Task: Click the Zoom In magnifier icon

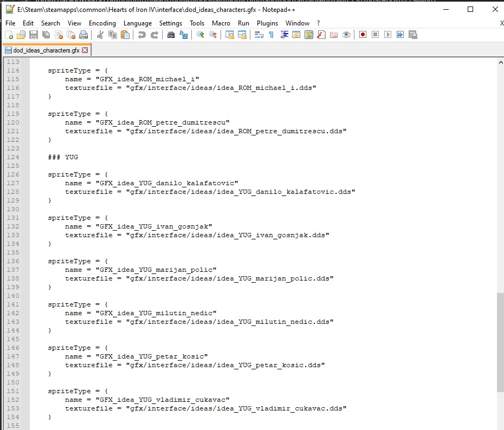Action: 200,35
